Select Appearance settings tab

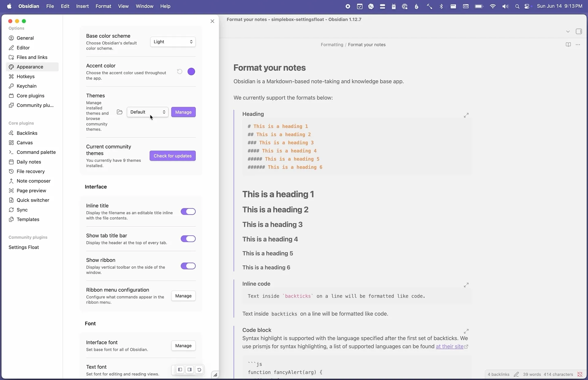(32, 67)
